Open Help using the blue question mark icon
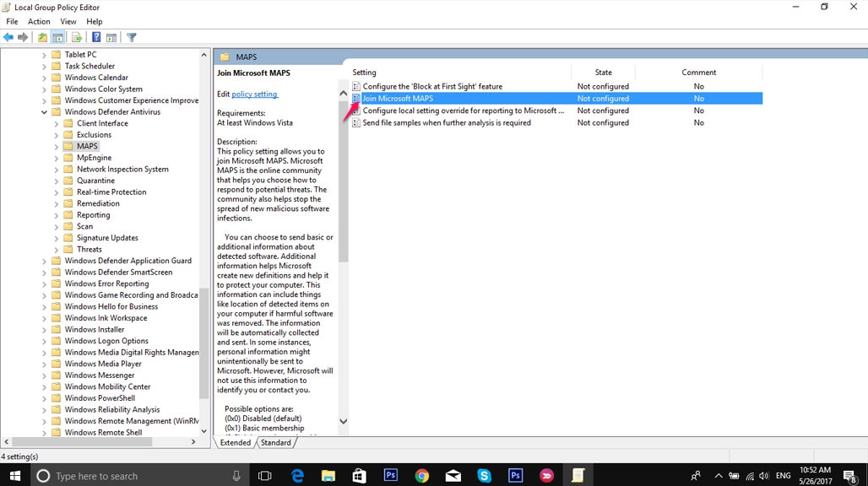This screenshot has width=868, height=486. click(96, 37)
